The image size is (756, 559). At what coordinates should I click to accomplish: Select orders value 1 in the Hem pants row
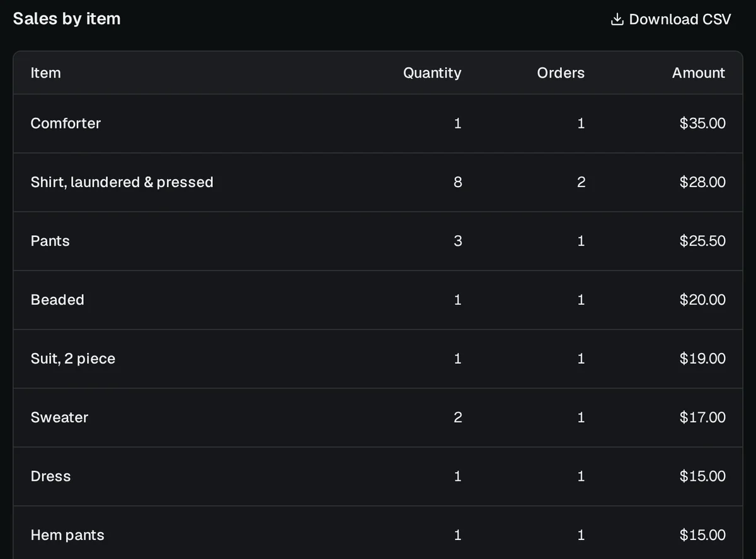[581, 535]
